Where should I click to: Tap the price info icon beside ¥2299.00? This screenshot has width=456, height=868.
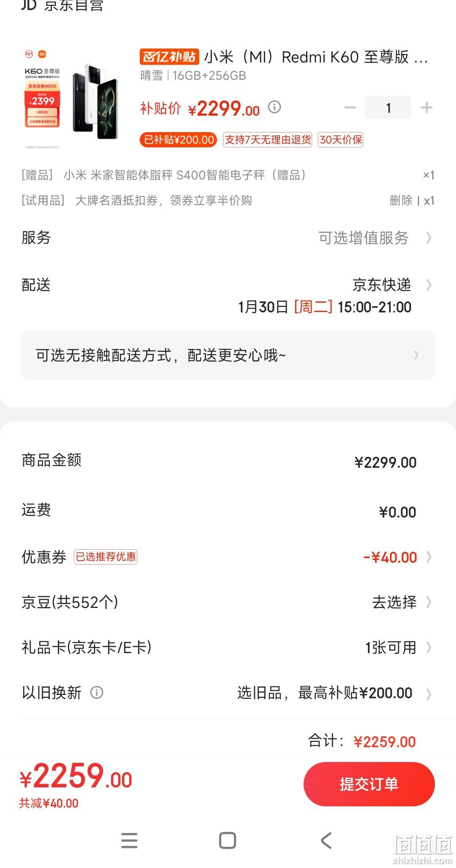click(274, 107)
